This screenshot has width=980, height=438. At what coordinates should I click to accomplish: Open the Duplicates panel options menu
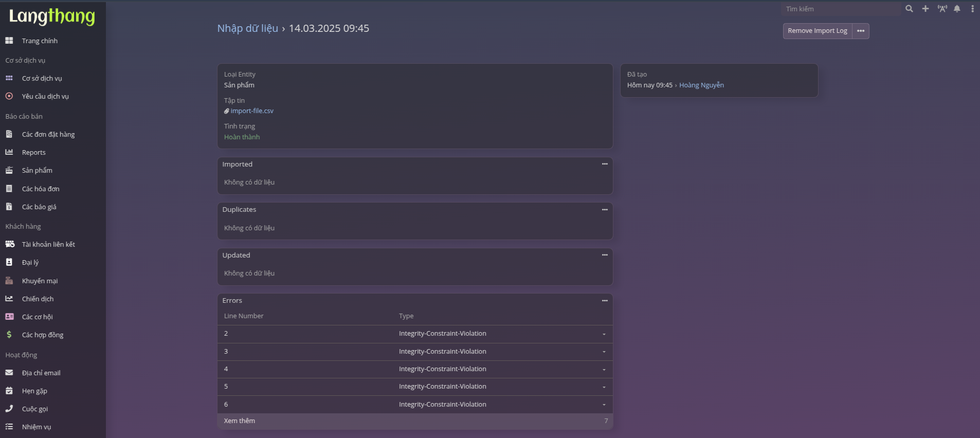[x=605, y=210]
